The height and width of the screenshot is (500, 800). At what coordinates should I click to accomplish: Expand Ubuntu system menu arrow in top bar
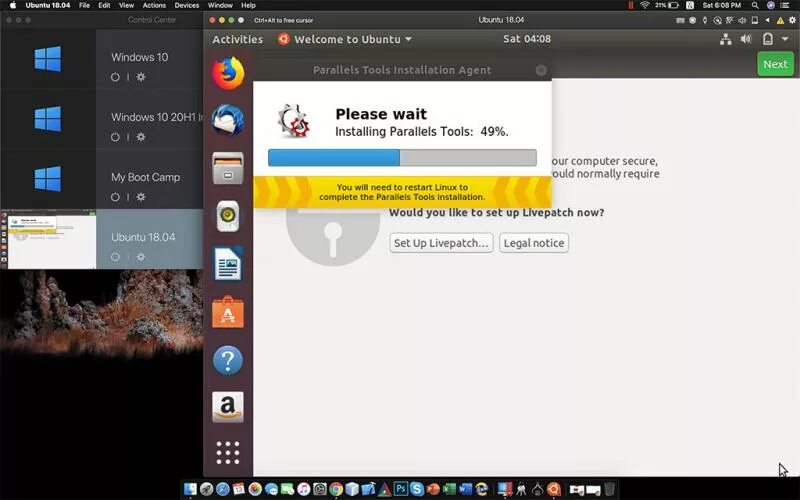[785, 39]
